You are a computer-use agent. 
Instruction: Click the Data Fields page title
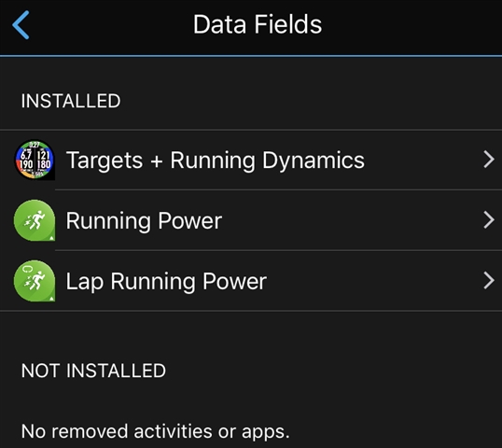pos(258,24)
